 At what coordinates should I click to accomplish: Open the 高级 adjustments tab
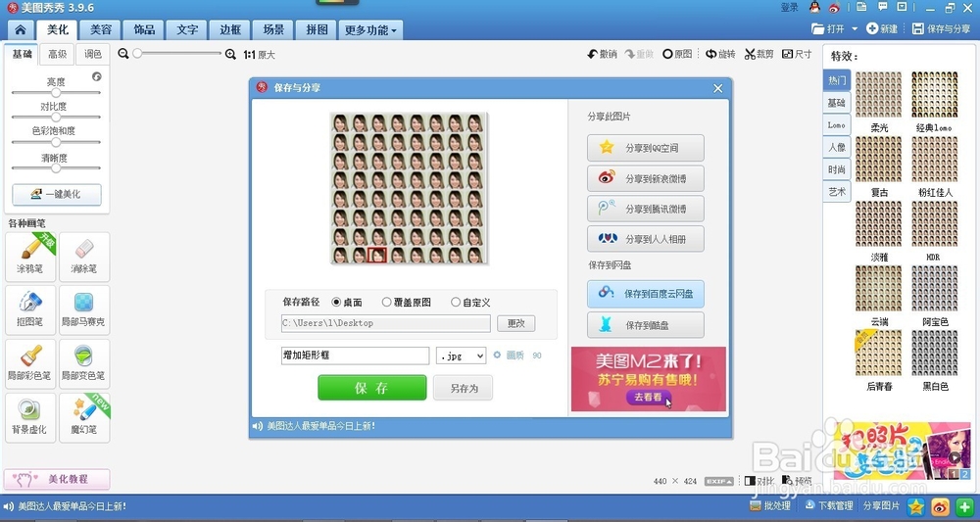tap(57, 54)
